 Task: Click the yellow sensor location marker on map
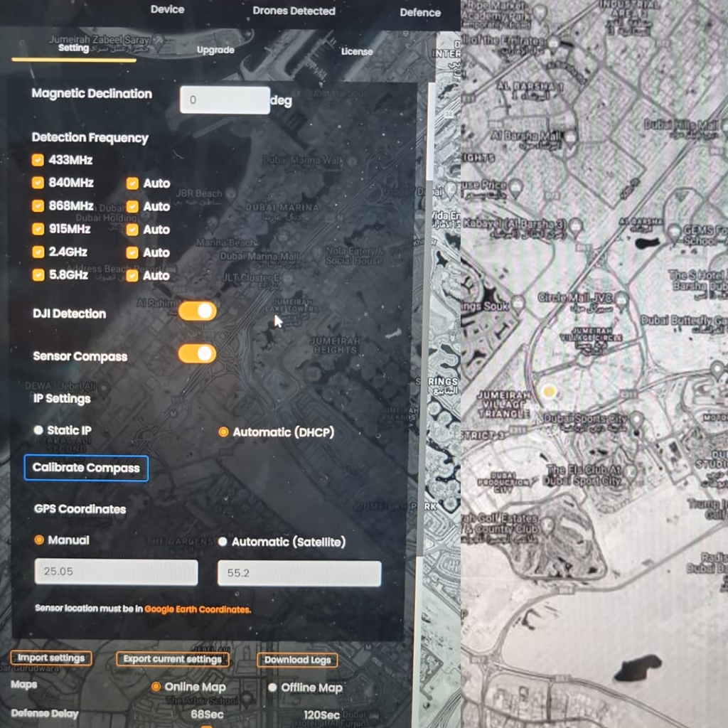coord(548,392)
